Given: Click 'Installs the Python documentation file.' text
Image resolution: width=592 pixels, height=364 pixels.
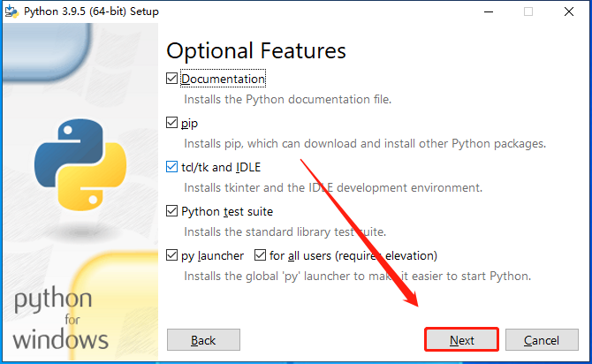Looking at the screenshot, I should click(x=288, y=99).
